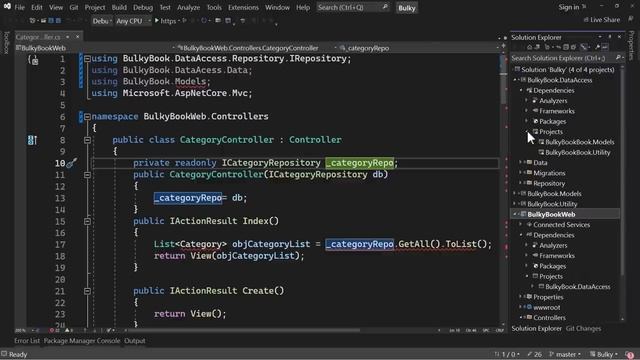Open the Output tab
The height and width of the screenshot is (360, 640).
[x=135, y=341]
